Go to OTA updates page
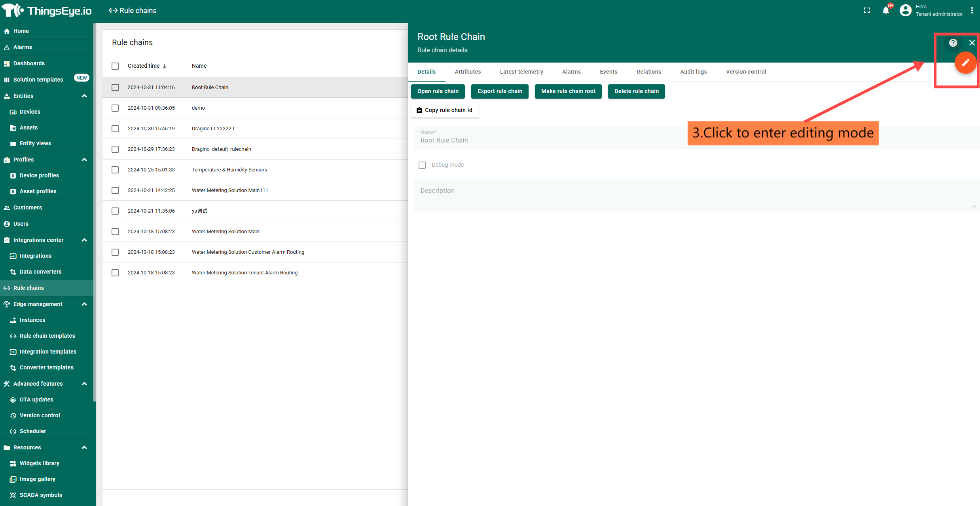980x506 pixels. pyautogui.click(x=36, y=399)
